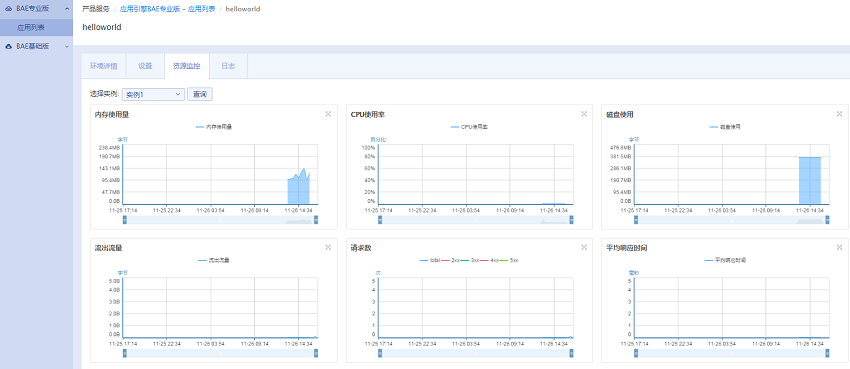The image size is (850, 369).
Task: Click left range handle under CPU使用率 chart
Action: click(380, 219)
